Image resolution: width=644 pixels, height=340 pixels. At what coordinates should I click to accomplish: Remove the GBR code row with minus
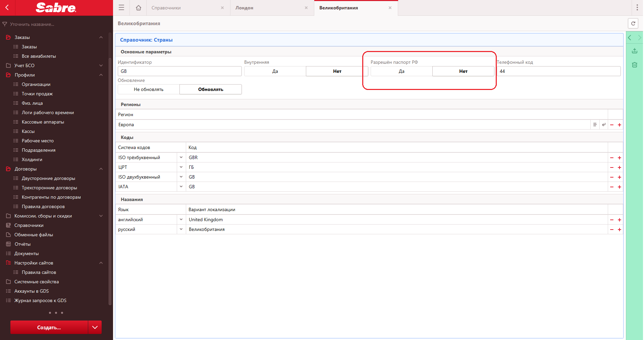click(x=611, y=158)
